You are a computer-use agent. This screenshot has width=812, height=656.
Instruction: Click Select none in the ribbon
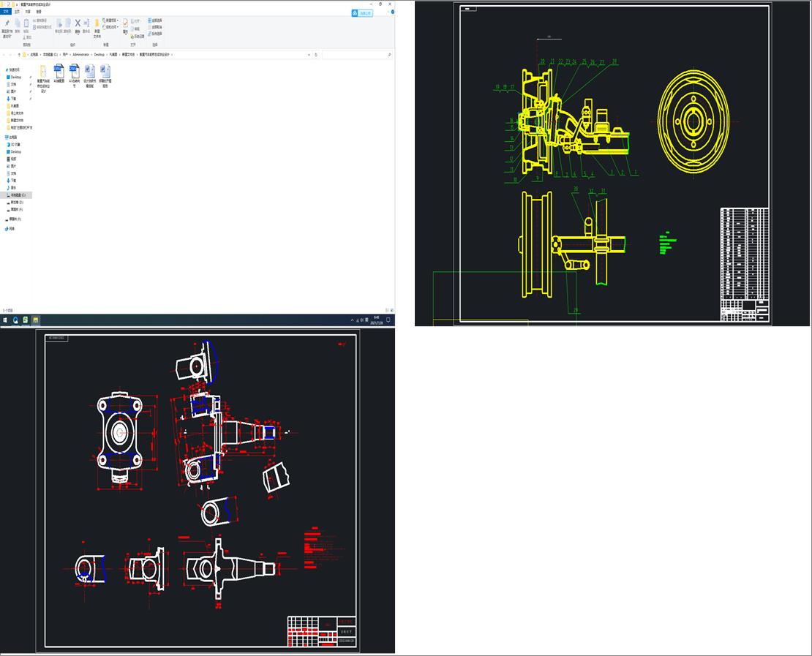click(x=155, y=27)
